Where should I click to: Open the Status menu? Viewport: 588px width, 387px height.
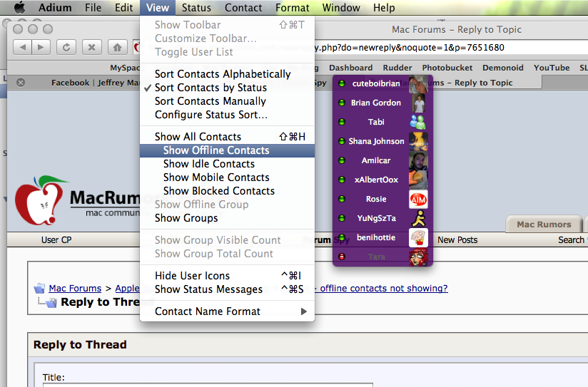pyautogui.click(x=196, y=8)
